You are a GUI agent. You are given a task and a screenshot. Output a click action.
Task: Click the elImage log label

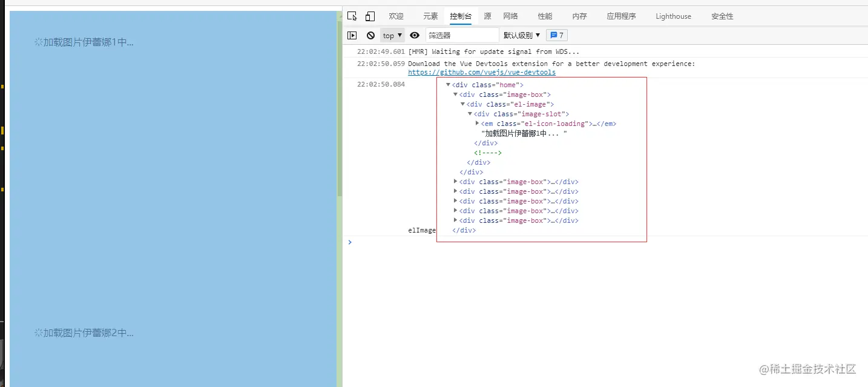pos(422,230)
